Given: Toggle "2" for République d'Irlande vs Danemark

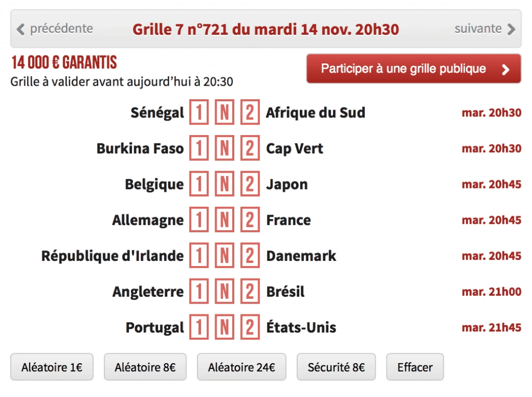Looking at the screenshot, I should coord(250,256).
